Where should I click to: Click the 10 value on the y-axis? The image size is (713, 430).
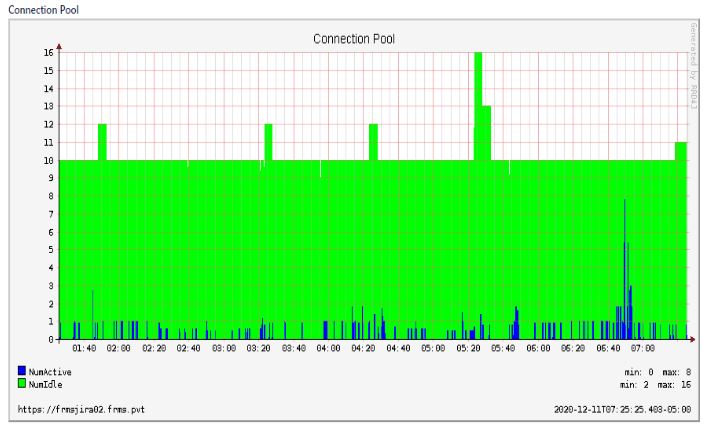tap(49, 160)
